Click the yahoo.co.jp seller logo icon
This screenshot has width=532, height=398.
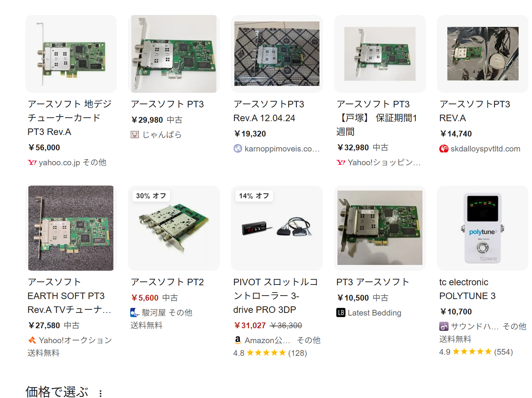(32, 163)
